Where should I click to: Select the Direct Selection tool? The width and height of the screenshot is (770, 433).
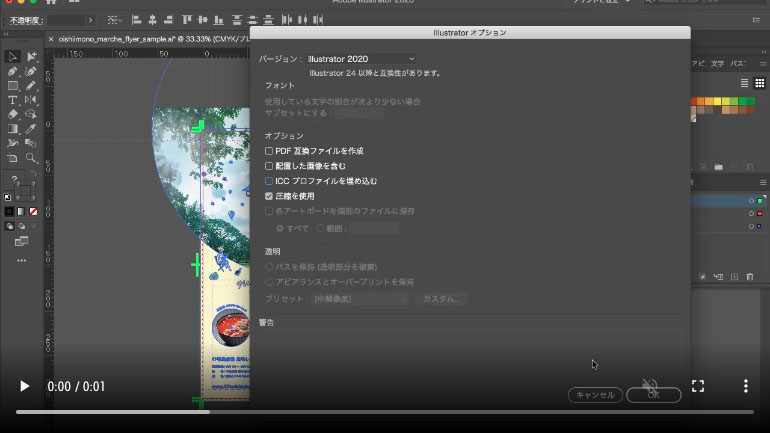click(x=31, y=56)
